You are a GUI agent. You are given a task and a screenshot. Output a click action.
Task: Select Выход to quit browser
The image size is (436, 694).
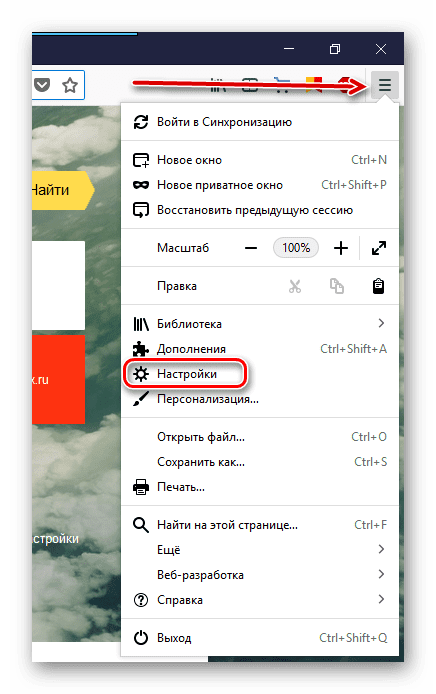[260, 638]
